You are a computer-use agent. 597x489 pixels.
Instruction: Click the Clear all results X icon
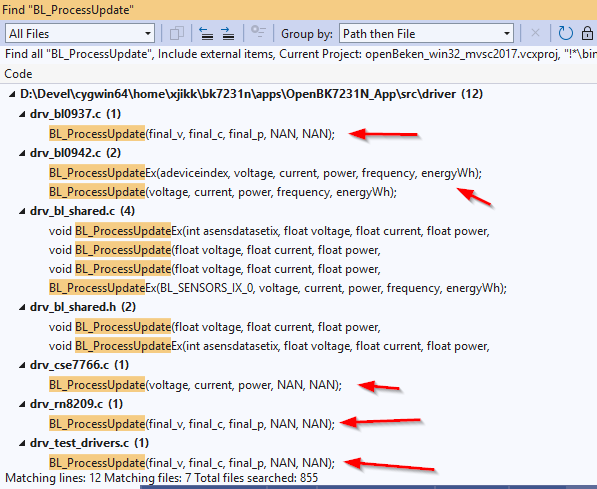point(535,34)
